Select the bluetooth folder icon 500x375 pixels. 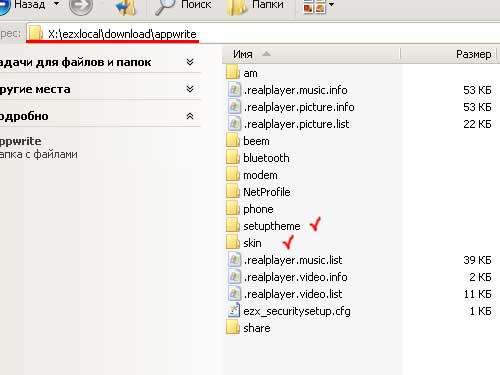(x=233, y=158)
